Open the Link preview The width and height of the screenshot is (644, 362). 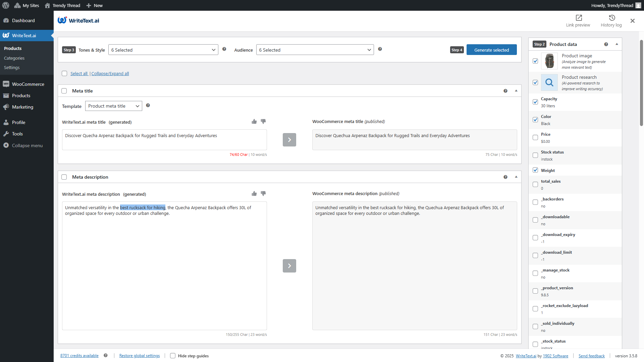(x=578, y=20)
